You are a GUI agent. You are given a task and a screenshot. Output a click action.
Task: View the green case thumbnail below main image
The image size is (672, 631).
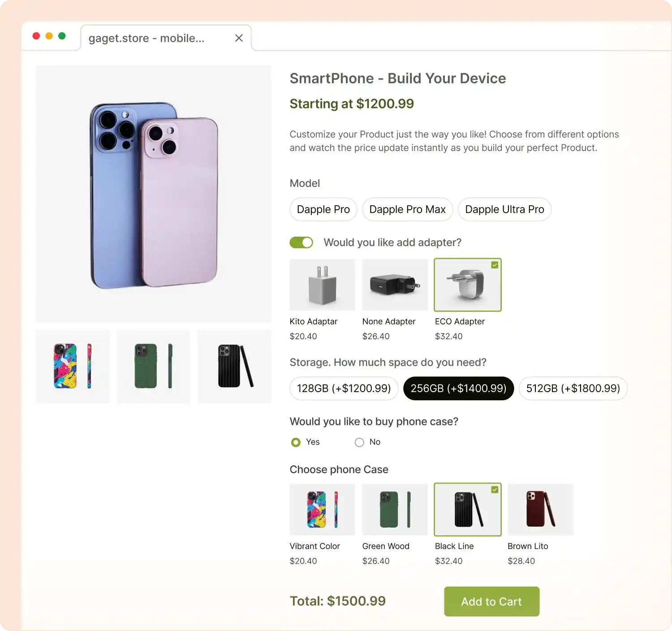[x=153, y=367]
